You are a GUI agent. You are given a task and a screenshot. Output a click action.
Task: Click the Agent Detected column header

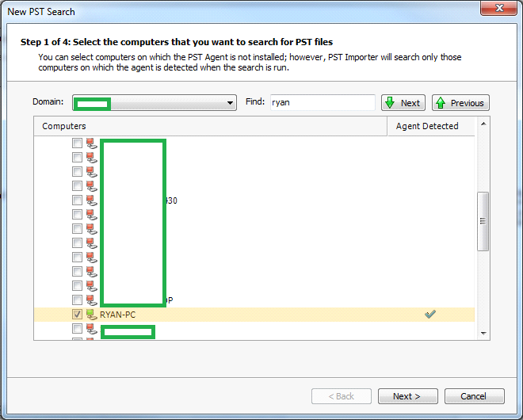point(427,126)
